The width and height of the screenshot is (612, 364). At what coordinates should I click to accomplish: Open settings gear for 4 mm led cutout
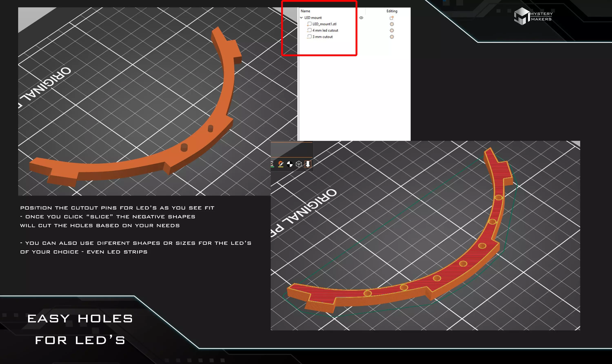[x=391, y=30]
